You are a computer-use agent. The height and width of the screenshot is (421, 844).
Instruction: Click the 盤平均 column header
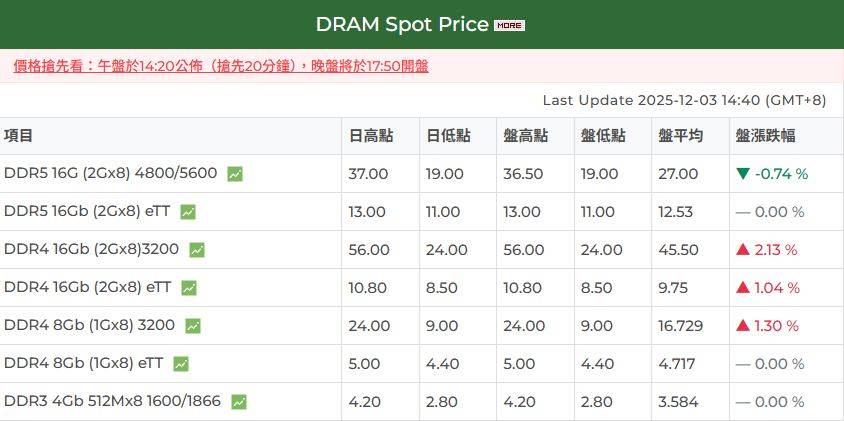click(680, 136)
